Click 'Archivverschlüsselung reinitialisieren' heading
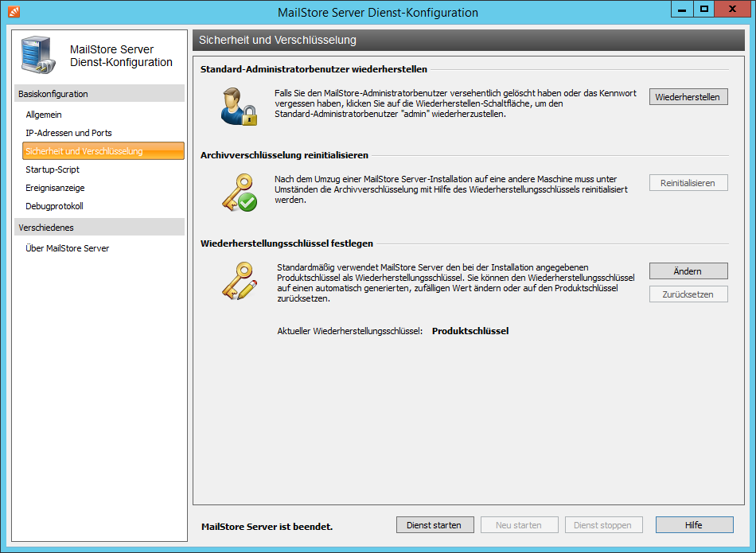Viewport: 756px width, 553px height. point(284,155)
